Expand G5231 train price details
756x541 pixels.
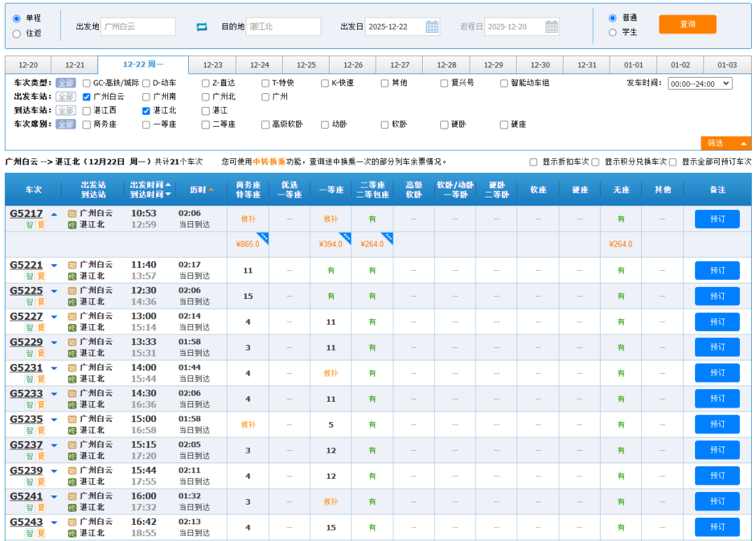[54, 368]
